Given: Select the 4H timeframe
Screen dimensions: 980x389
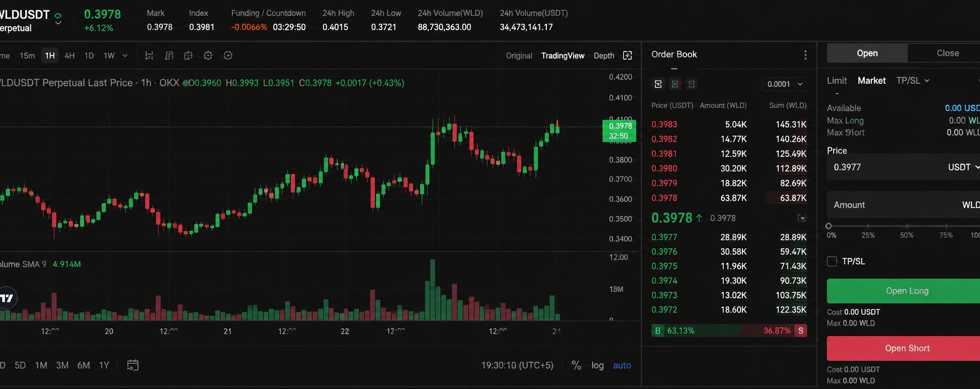Looking at the screenshot, I should coord(70,56).
